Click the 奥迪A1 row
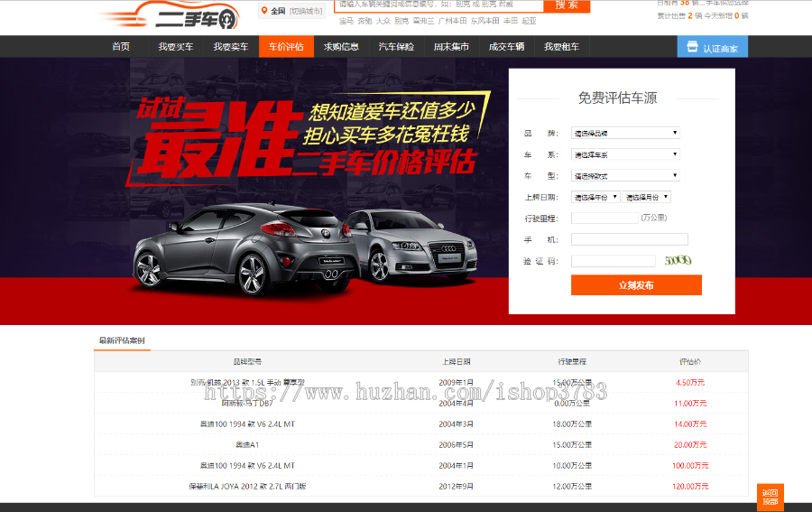This screenshot has height=512, width=812. tap(421, 444)
